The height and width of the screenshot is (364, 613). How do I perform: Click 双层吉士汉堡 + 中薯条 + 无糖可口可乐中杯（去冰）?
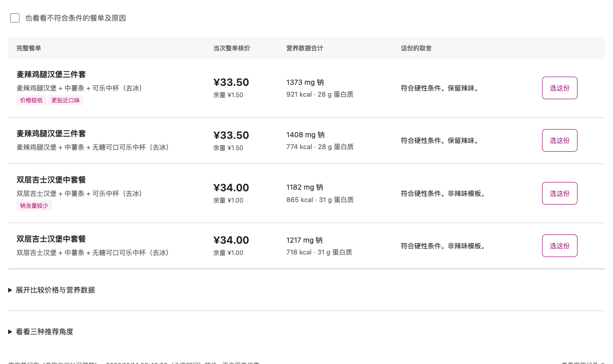93,252
